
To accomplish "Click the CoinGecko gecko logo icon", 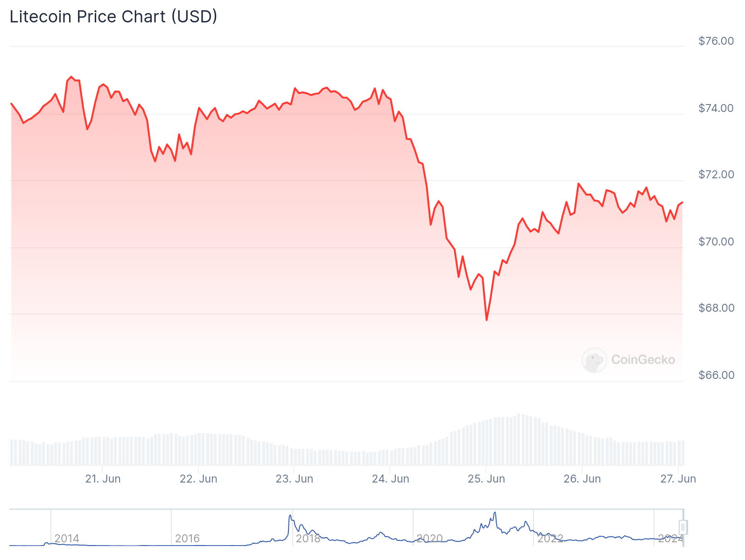I will coord(594,360).
